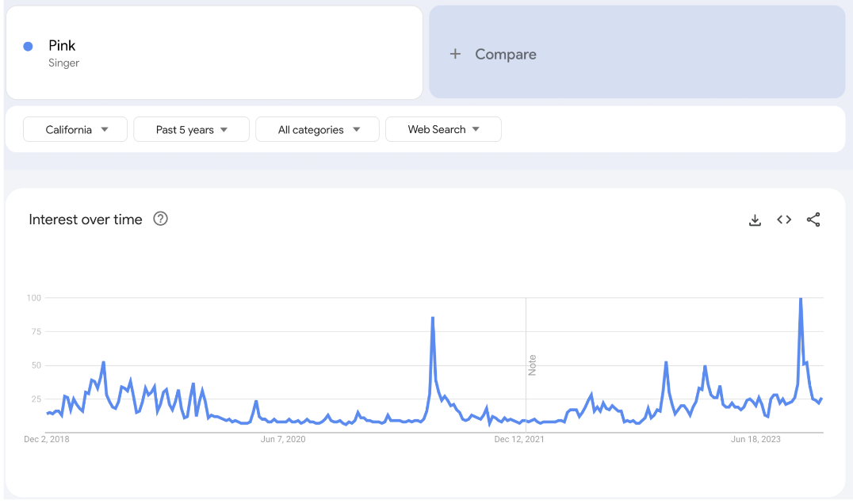Edit the Pink search term field
This screenshot has height=504, width=853.
[x=63, y=46]
